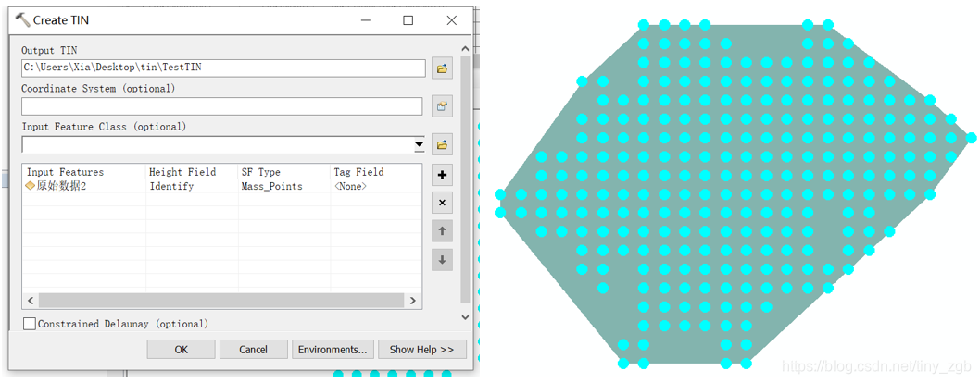The height and width of the screenshot is (383, 980).
Task: Select the 原始数据2 input feature row
Action: [222, 186]
